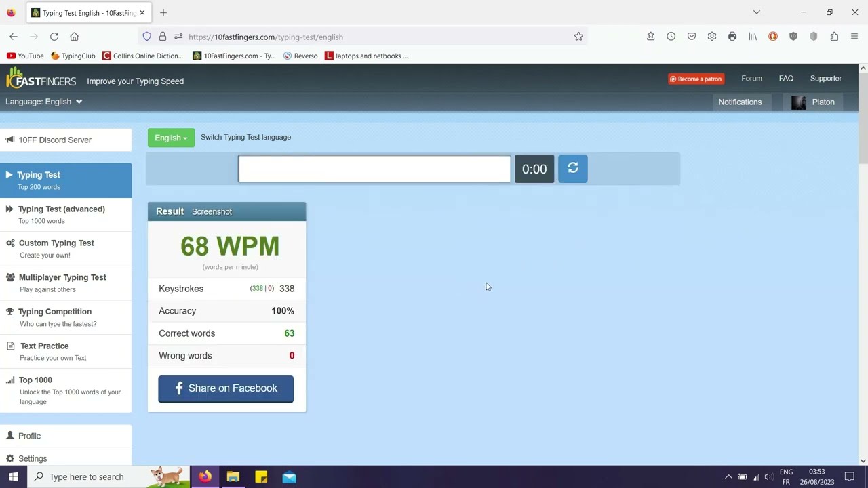The width and height of the screenshot is (868, 488).
Task: Click the Accuracy 100% value
Action: click(x=283, y=311)
